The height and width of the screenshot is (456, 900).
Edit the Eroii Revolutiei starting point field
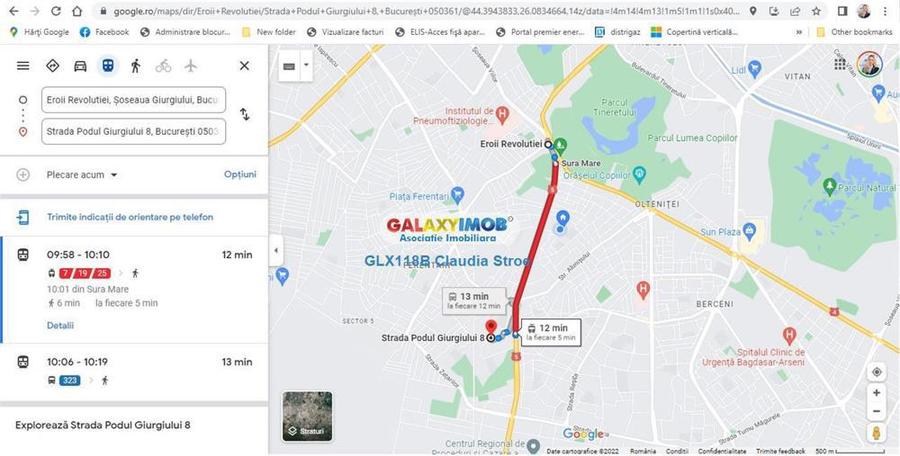tap(133, 100)
